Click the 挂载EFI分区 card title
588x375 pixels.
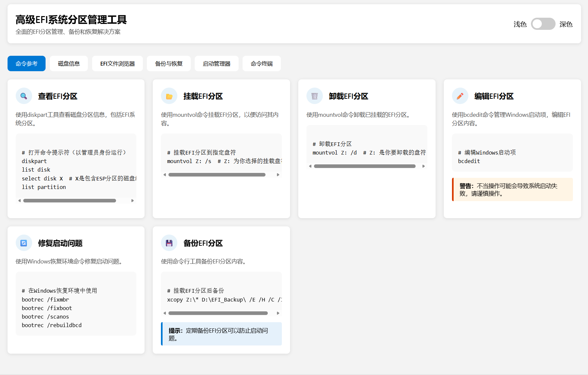tap(203, 96)
